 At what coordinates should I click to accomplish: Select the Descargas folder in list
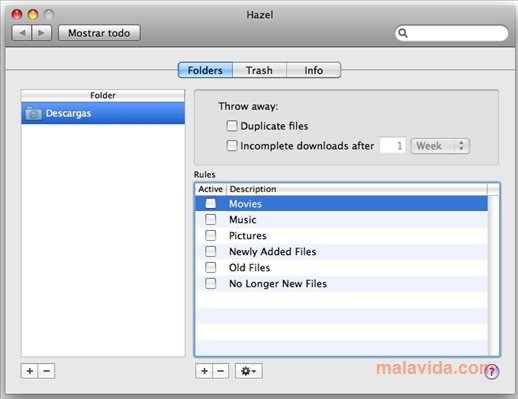(103, 113)
